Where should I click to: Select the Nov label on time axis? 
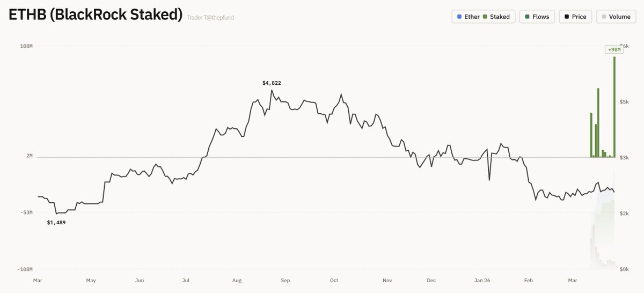pyautogui.click(x=387, y=280)
